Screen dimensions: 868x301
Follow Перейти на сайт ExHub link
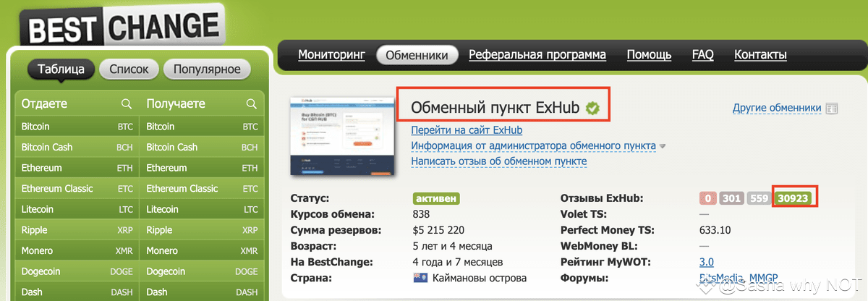[x=467, y=131]
